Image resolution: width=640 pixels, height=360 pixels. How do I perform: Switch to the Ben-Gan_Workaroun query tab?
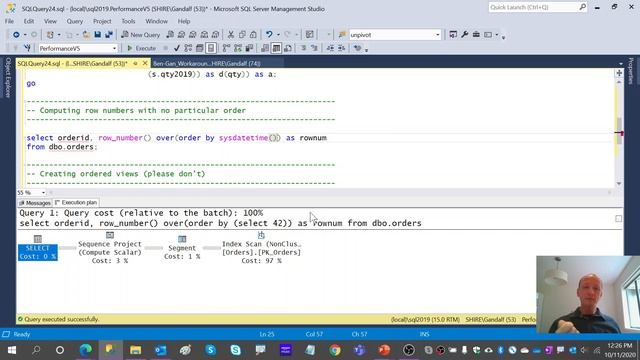coord(207,64)
